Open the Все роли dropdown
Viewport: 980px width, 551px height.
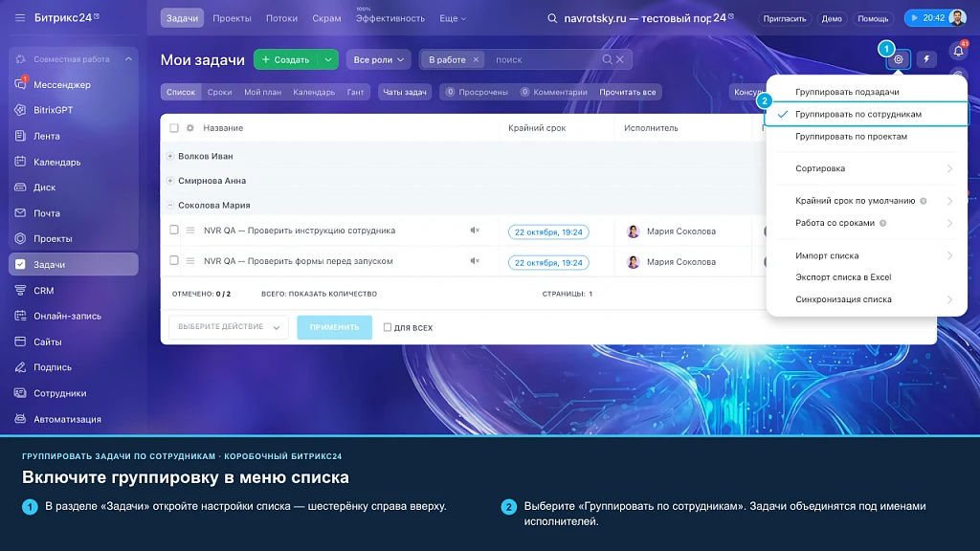(x=378, y=59)
